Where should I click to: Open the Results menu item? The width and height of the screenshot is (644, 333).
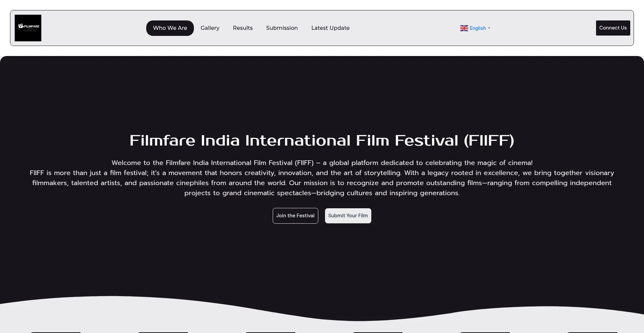[243, 28]
